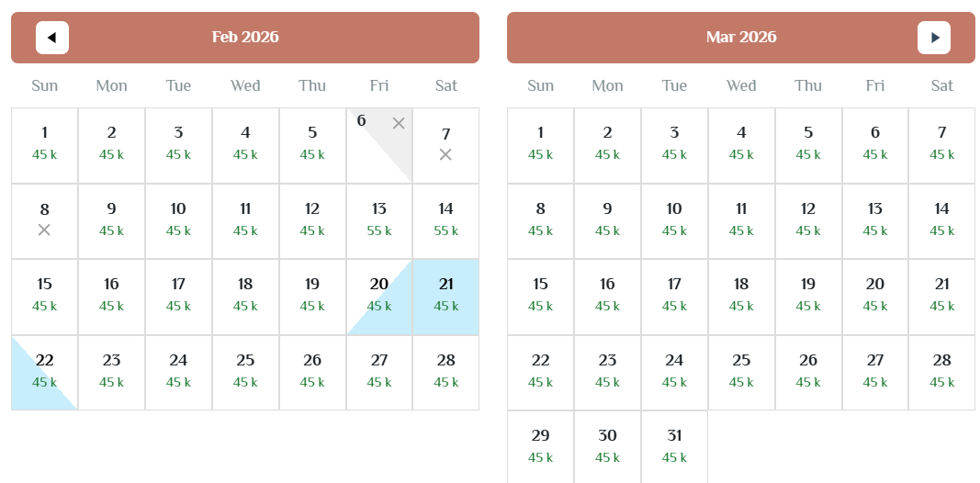Viewport: 980px width, 483px height.
Task: Pick March 18 in the calendar
Action: click(741, 298)
